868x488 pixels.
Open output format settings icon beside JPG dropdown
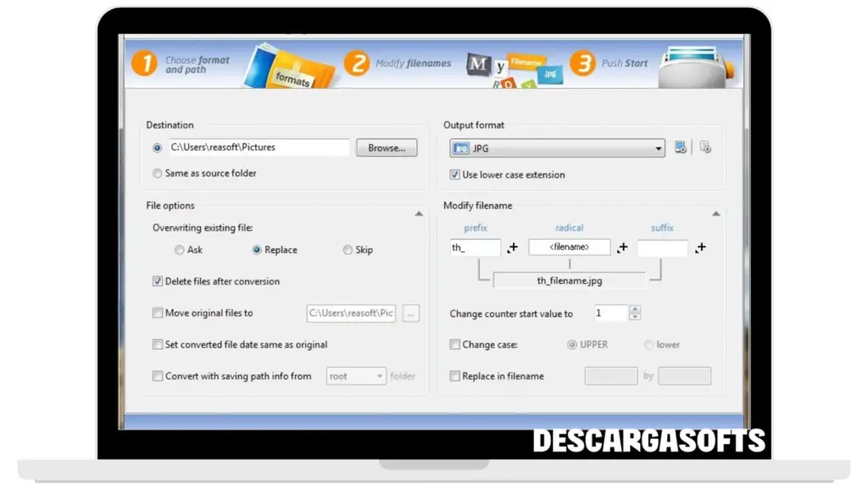(680, 148)
